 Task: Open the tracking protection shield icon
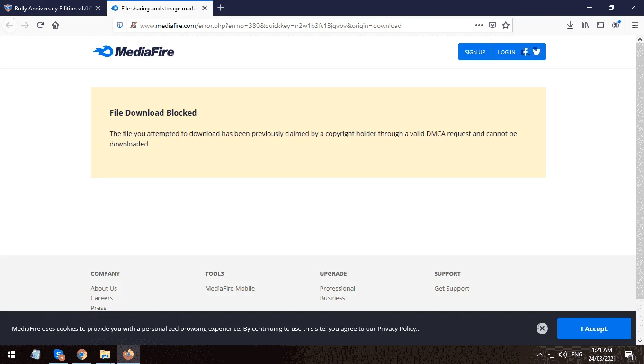pyautogui.click(x=120, y=26)
